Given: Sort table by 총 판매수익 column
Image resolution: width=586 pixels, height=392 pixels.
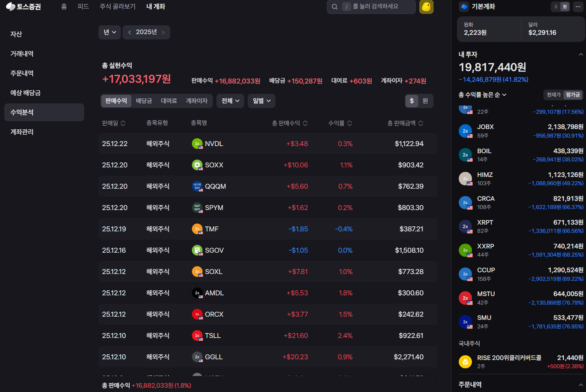Looking at the screenshot, I should 290,123.
